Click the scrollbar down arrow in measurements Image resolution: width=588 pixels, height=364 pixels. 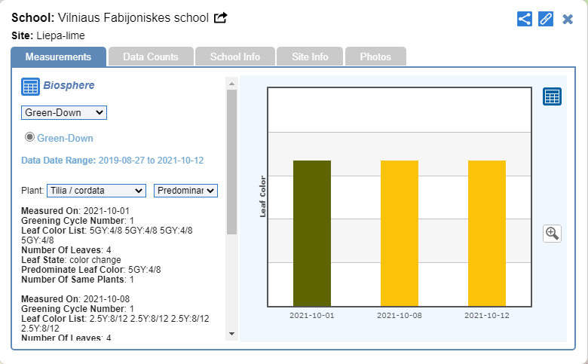coord(231,333)
